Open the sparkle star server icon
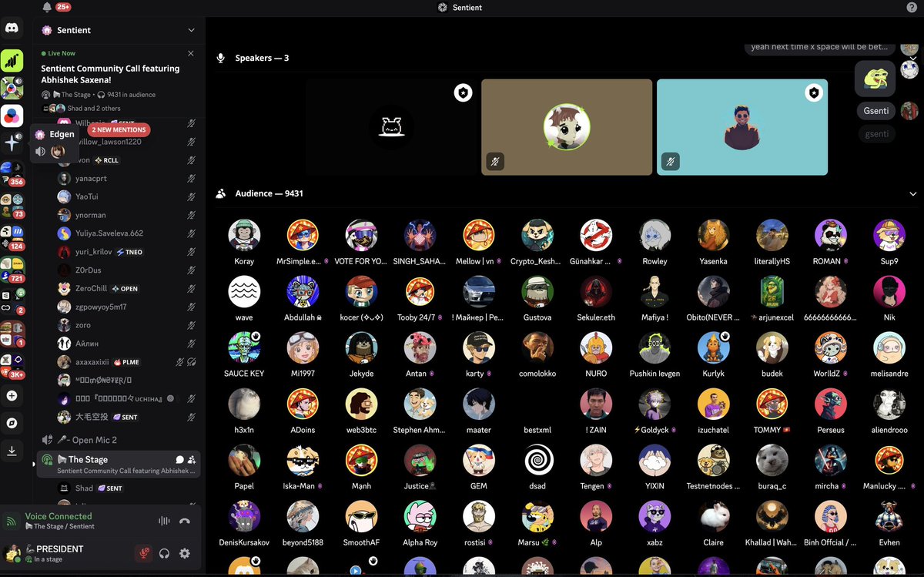The width and height of the screenshot is (924, 577). (x=12, y=144)
